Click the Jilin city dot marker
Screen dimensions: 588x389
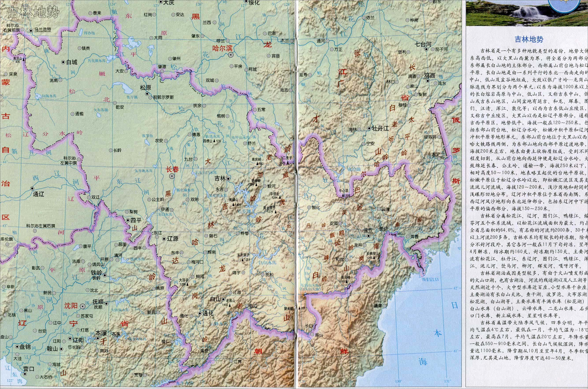[x=228, y=178]
